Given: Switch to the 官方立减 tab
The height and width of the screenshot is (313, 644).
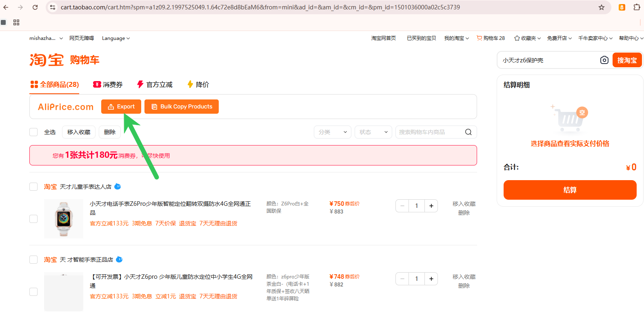Looking at the screenshot, I should pos(155,84).
